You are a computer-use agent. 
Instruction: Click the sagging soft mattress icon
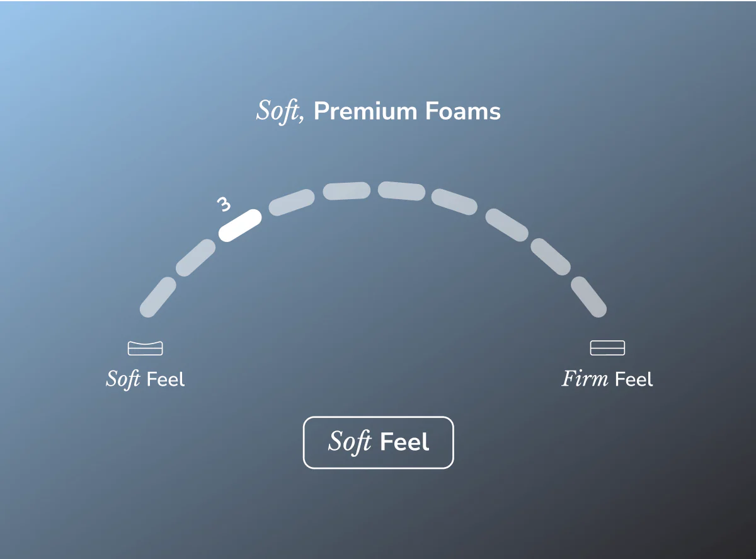145,348
